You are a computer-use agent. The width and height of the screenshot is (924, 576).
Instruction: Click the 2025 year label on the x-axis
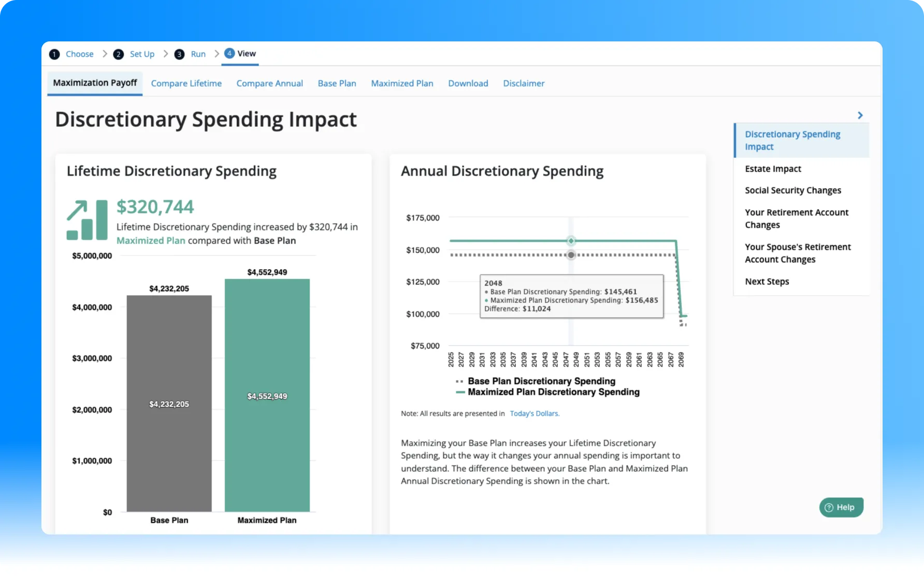(x=451, y=360)
